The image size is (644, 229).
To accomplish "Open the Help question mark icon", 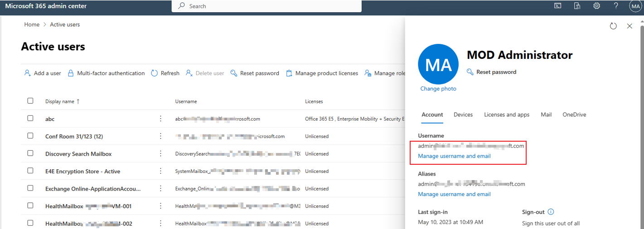I will [616, 6].
